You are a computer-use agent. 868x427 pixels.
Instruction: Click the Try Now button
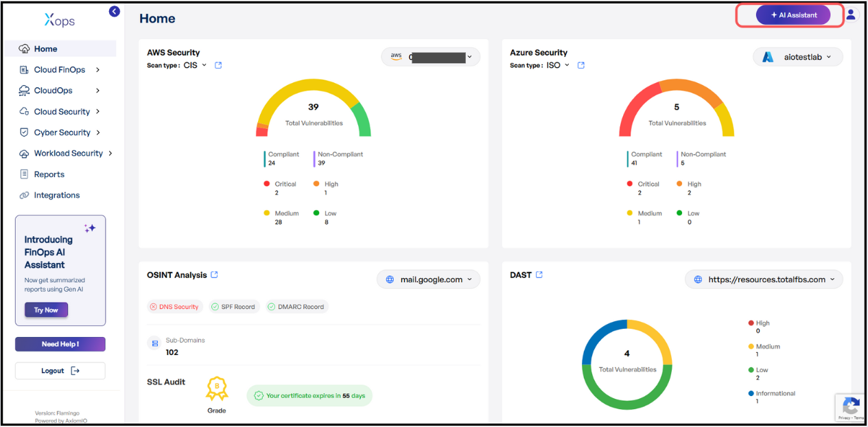46,310
